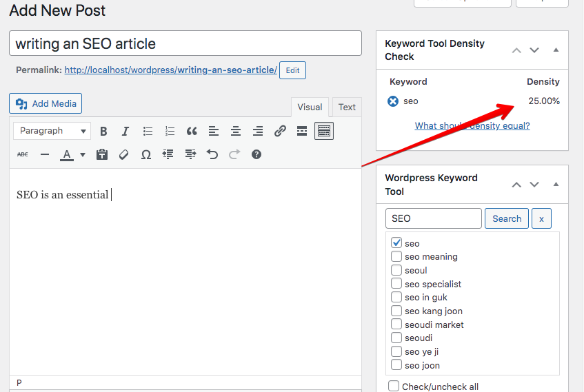
Task: Undo the last editor action
Action: coord(212,155)
